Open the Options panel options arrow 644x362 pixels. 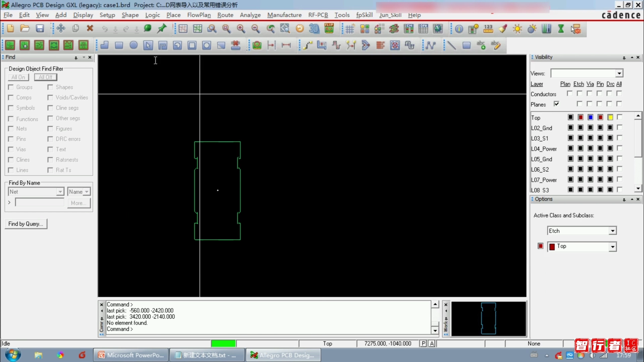click(632, 199)
